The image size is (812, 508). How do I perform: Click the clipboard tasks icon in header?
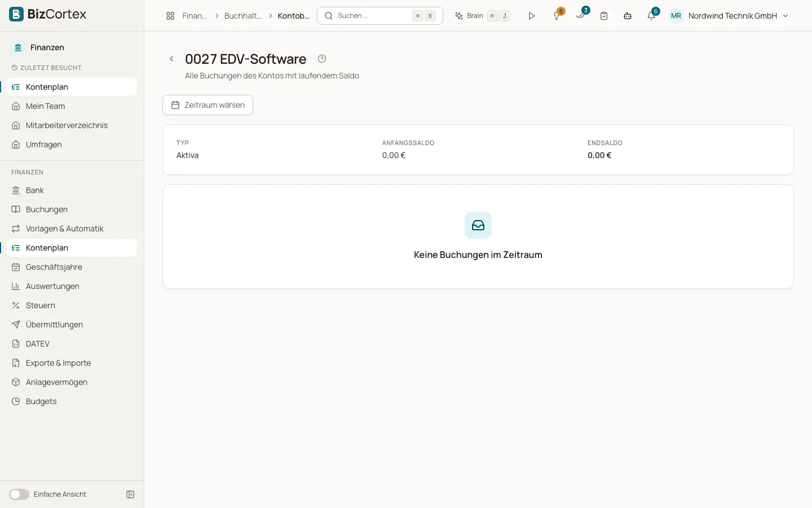pyautogui.click(x=604, y=16)
